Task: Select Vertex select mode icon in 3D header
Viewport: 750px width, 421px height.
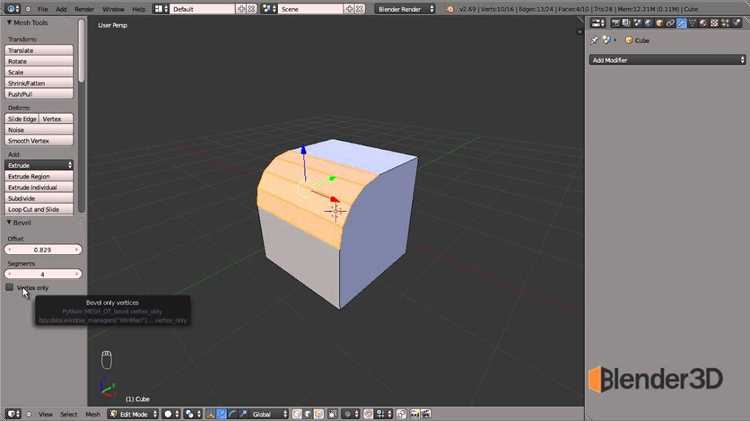Action: coord(297,414)
